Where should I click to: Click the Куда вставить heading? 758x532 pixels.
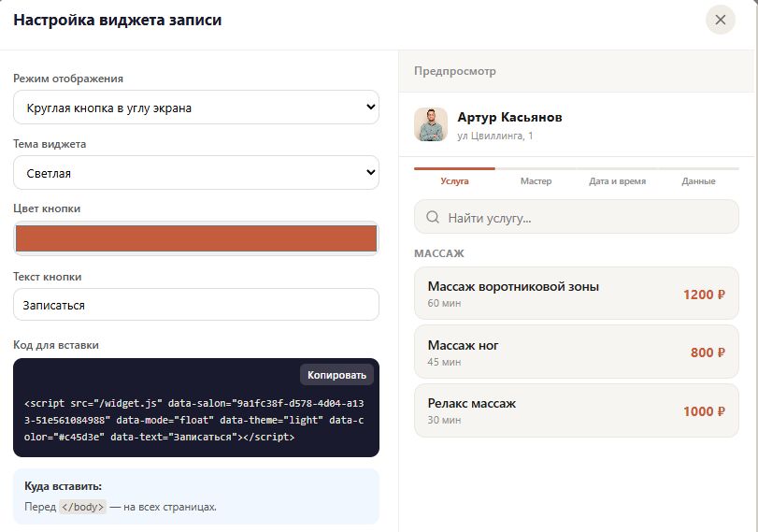coord(63,486)
